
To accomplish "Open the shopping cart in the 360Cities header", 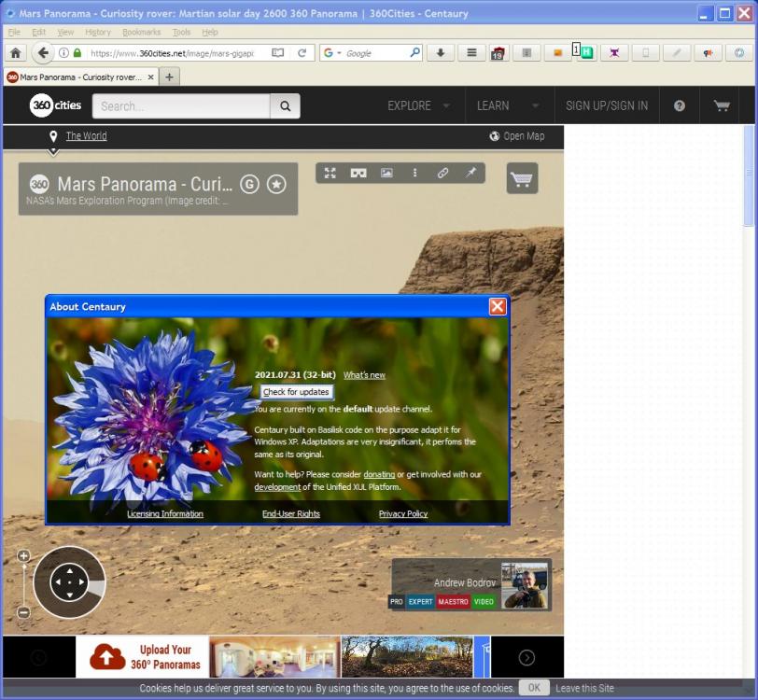I will coord(721,105).
